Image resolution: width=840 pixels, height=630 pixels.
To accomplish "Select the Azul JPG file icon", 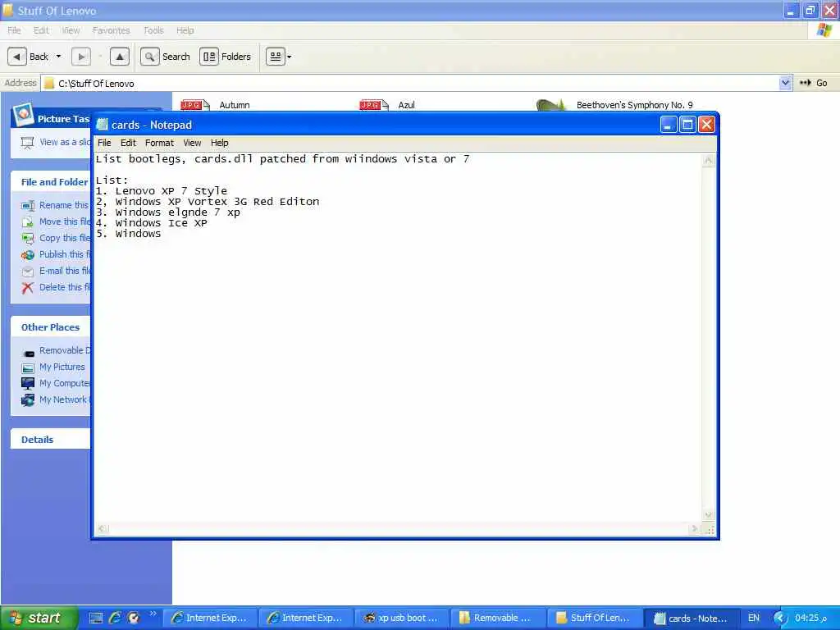I will tap(374, 105).
